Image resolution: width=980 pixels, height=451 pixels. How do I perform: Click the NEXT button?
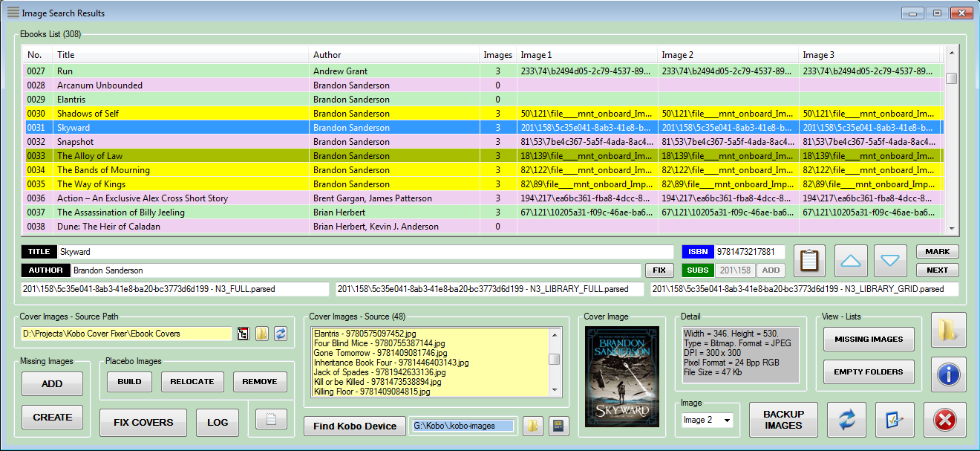[x=937, y=270]
